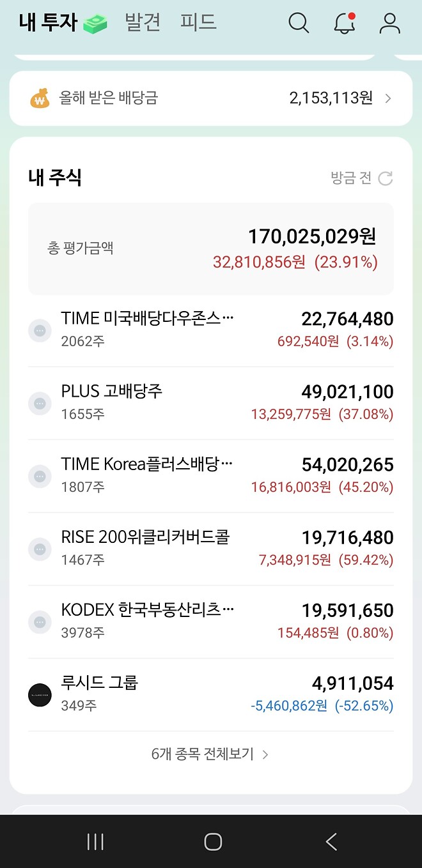Click the KODEX 한국부동산리츠 stock icon
422x868 pixels.
(40, 621)
